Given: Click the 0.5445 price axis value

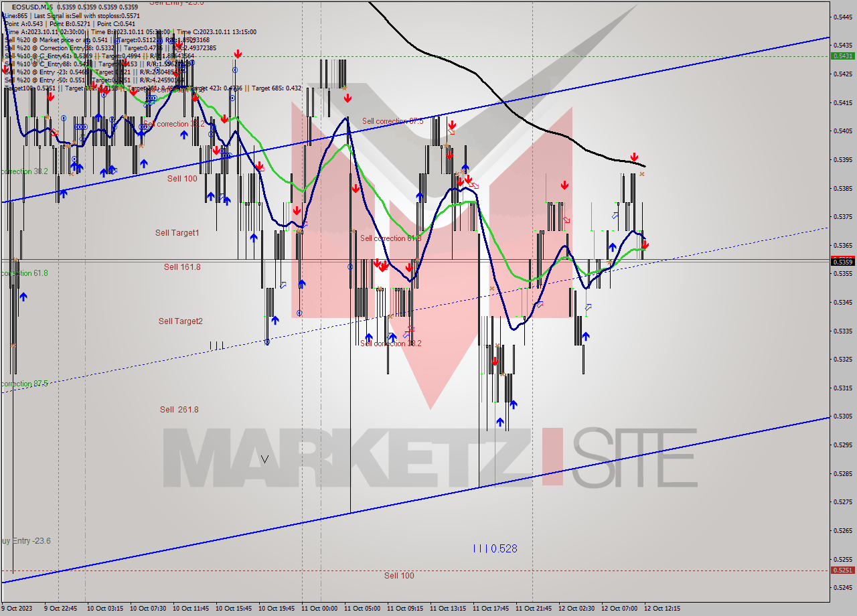Looking at the screenshot, I should click(843, 17).
